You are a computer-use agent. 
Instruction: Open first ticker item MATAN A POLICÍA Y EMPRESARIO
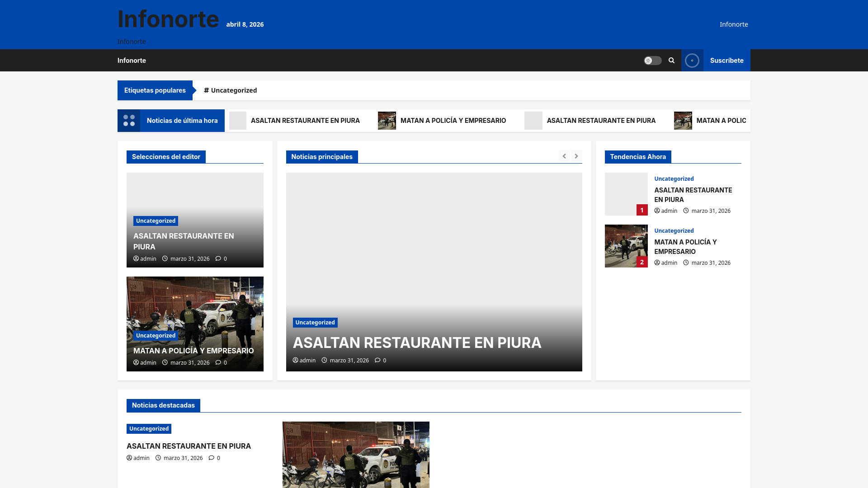(x=453, y=121)
